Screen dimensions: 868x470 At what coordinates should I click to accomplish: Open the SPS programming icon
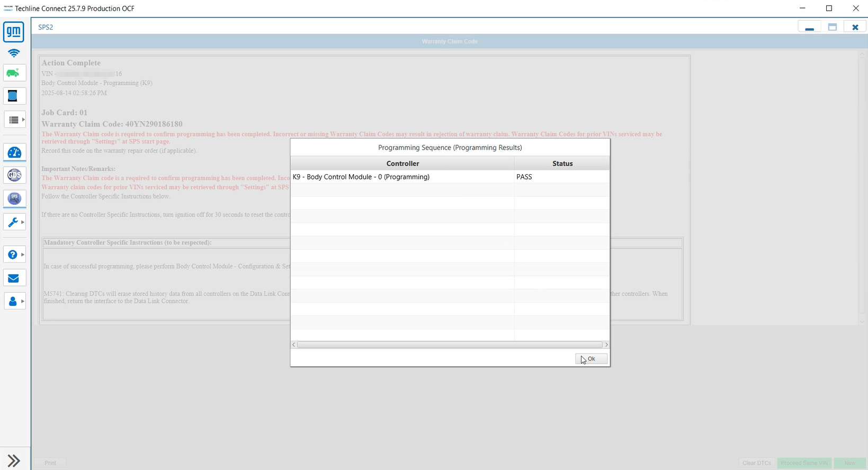[14, 198]
